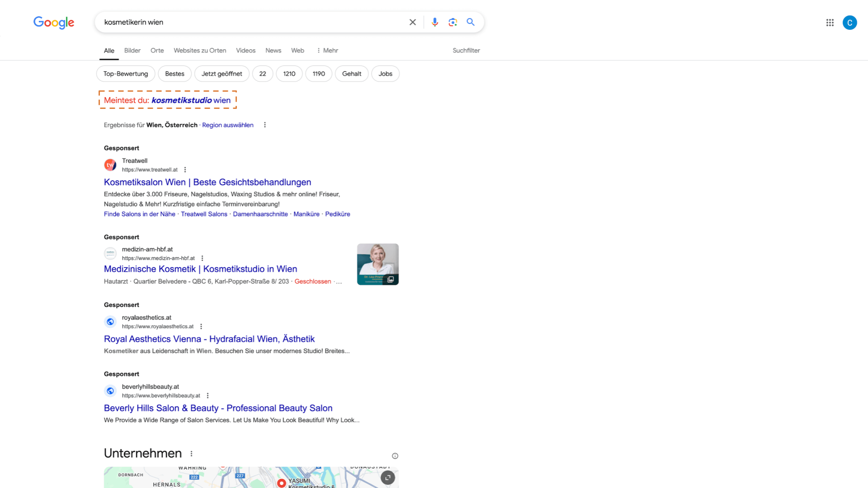Toggle the Gehalt filter chip

(351, 74)
